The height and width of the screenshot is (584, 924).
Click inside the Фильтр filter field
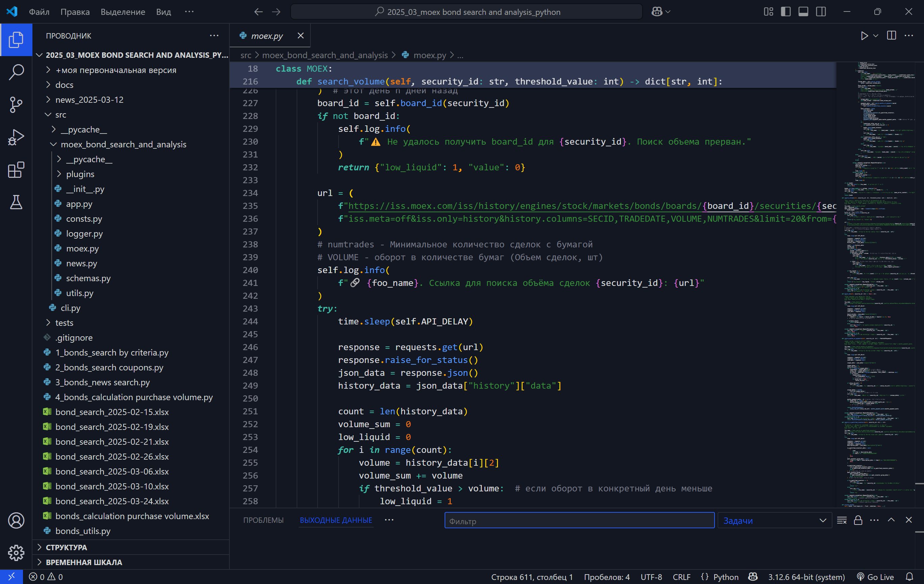tap(579, 520)
